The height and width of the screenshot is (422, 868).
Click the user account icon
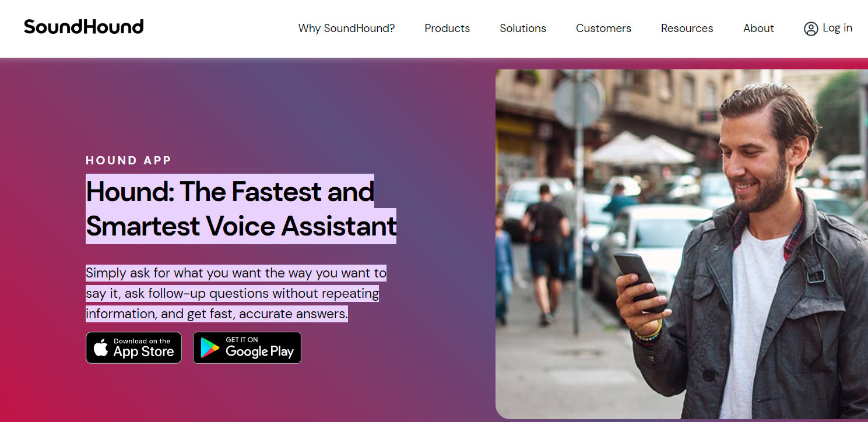[x=811, y=29]
